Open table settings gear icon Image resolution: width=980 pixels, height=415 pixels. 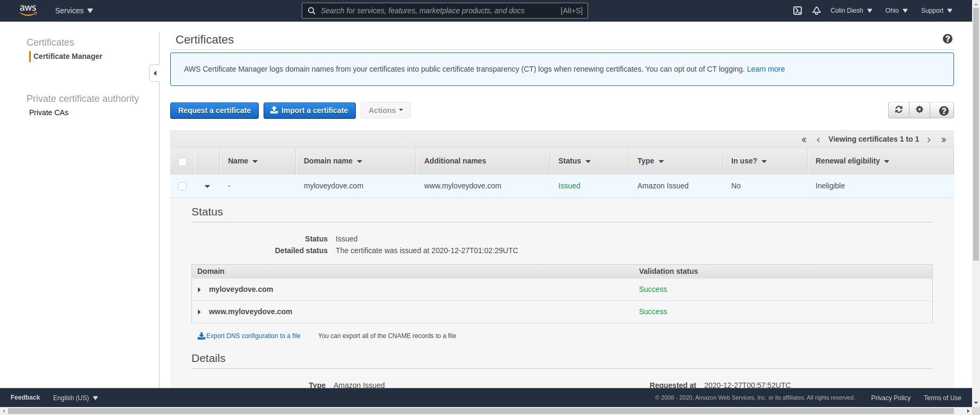tap(920, 110)
